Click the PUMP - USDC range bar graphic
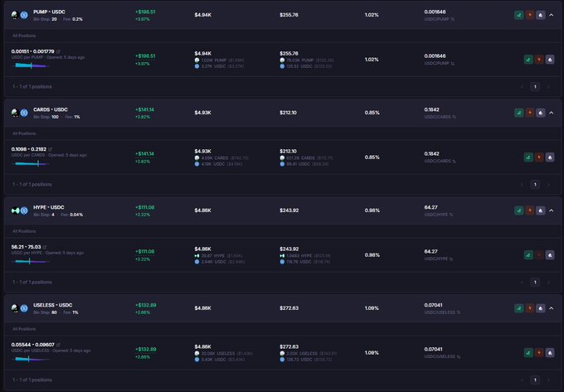 pyautogui.click(x=31, y=65)
